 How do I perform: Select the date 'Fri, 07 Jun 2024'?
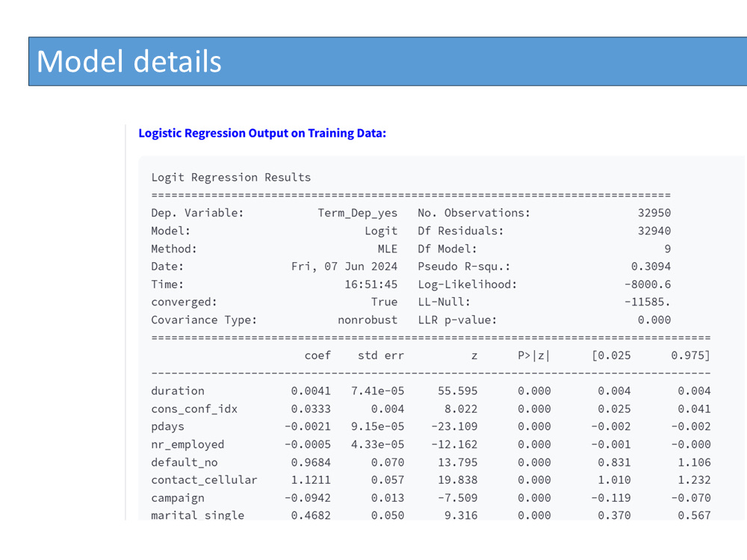click(x=344, y=267)
